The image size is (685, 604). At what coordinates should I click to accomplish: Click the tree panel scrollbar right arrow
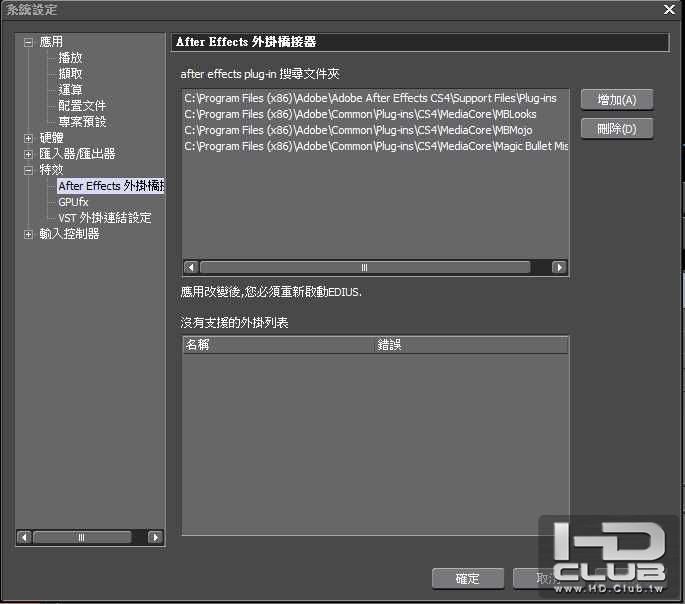155,537
